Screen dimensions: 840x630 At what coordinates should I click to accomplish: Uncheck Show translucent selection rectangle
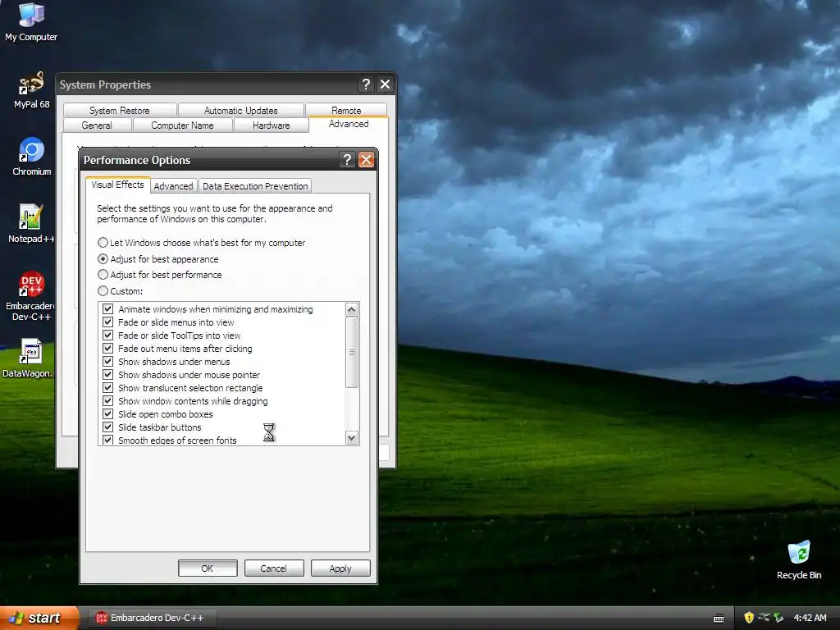(107, 388)
